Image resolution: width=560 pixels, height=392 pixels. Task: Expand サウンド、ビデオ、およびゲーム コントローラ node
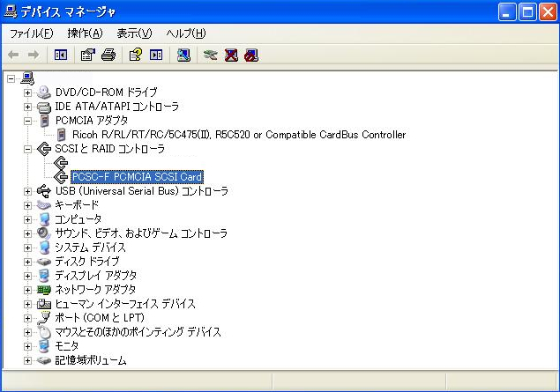tap(27, 233)
